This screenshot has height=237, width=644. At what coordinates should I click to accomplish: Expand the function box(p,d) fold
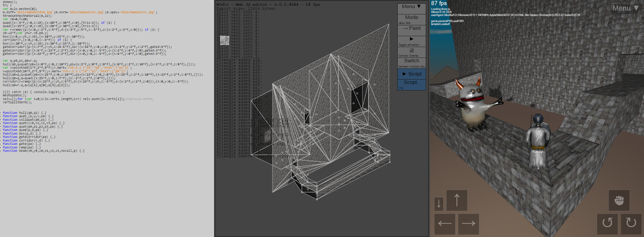1,134
